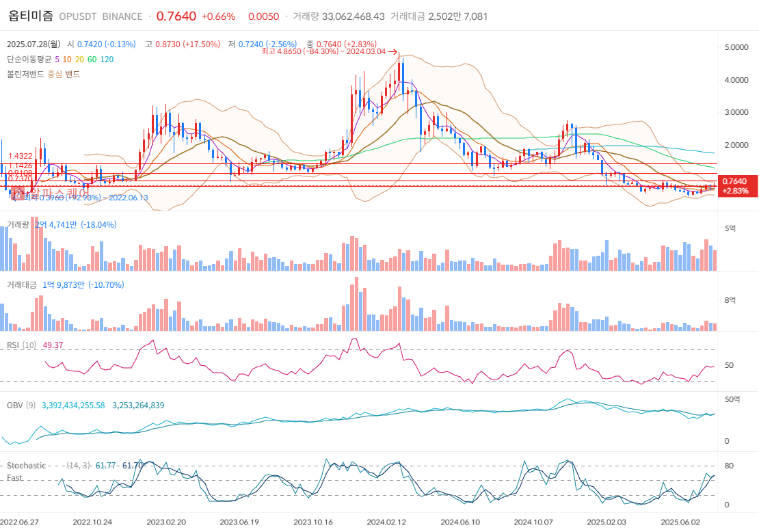759x532 pixels.
Task: Click the 2024.10.07 date axis label
Action: (533, 522)
